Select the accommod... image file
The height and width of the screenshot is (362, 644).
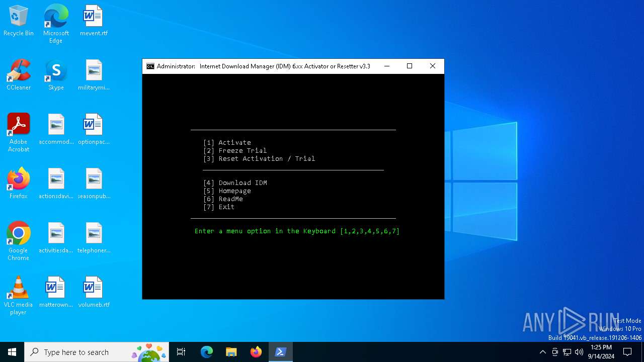coord(56,129)
